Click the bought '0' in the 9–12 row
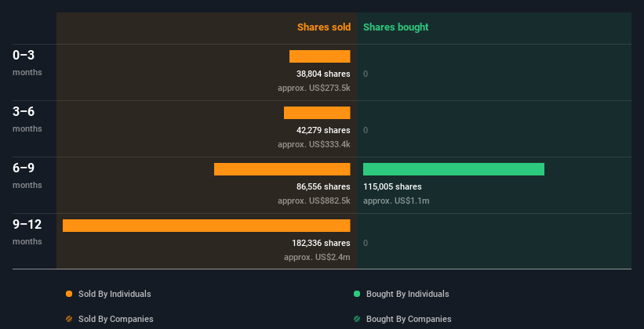This screenshot has height=329, width=644. pos(366,243)
